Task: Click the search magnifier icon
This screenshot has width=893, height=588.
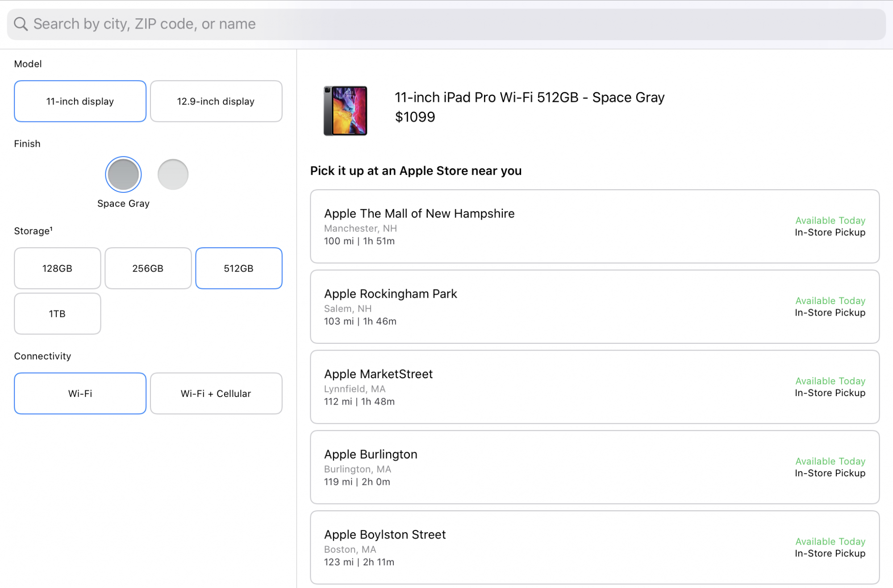Action: (x=21, y=24)
